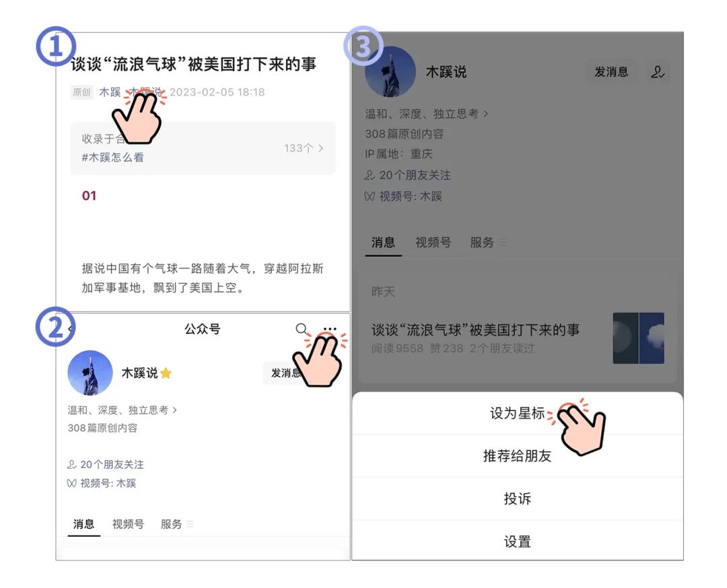Expand the 温和、深度、独立思考 description in panel two
The width and height of the screenshot is (727, 588).
(123, 410)
